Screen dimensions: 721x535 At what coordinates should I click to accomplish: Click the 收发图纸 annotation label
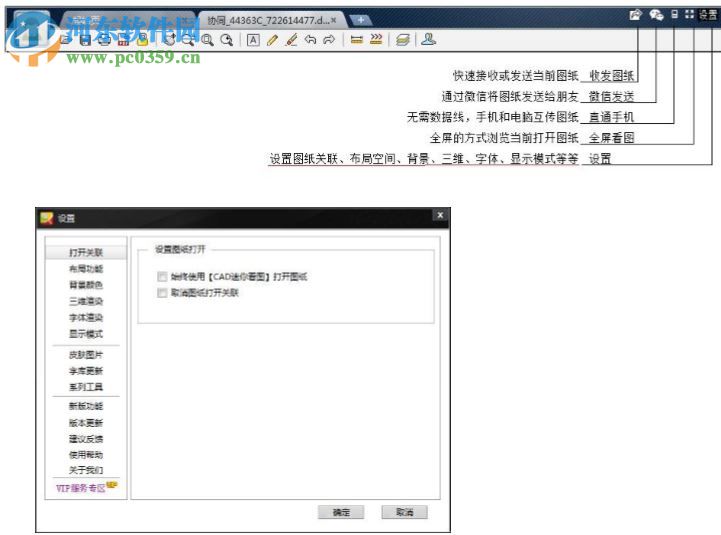(612, 76)
